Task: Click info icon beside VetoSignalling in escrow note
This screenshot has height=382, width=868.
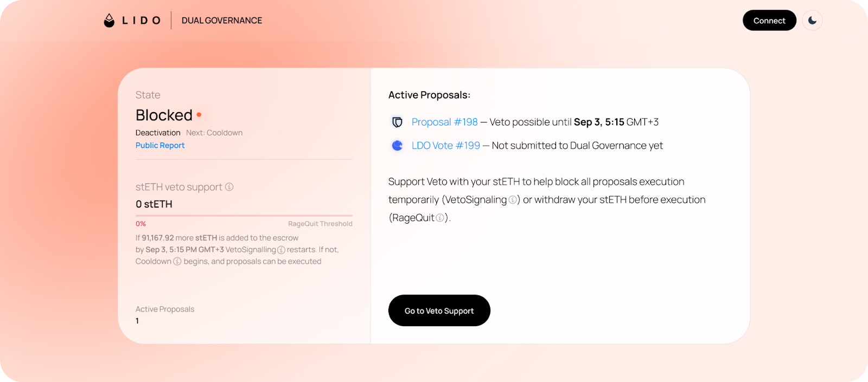Action: coord(281,250)
